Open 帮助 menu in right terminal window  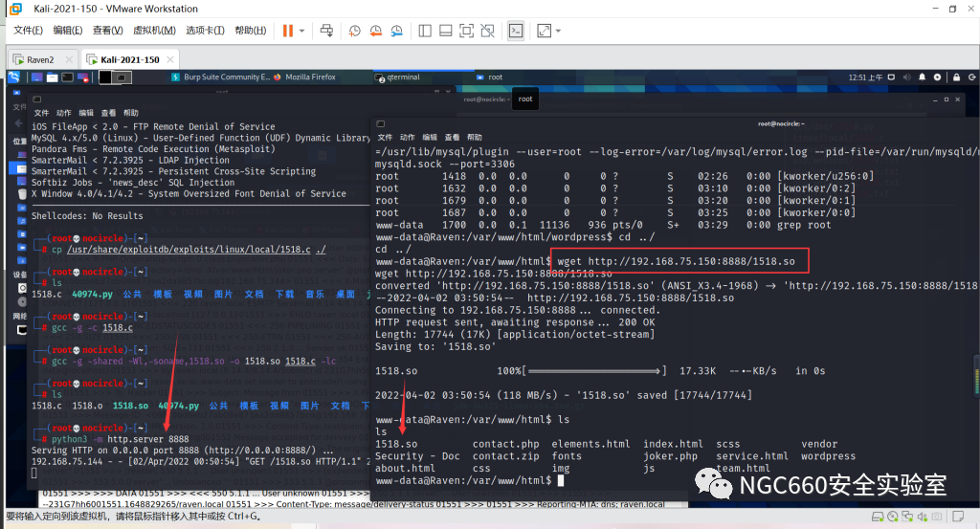(475, 138)
